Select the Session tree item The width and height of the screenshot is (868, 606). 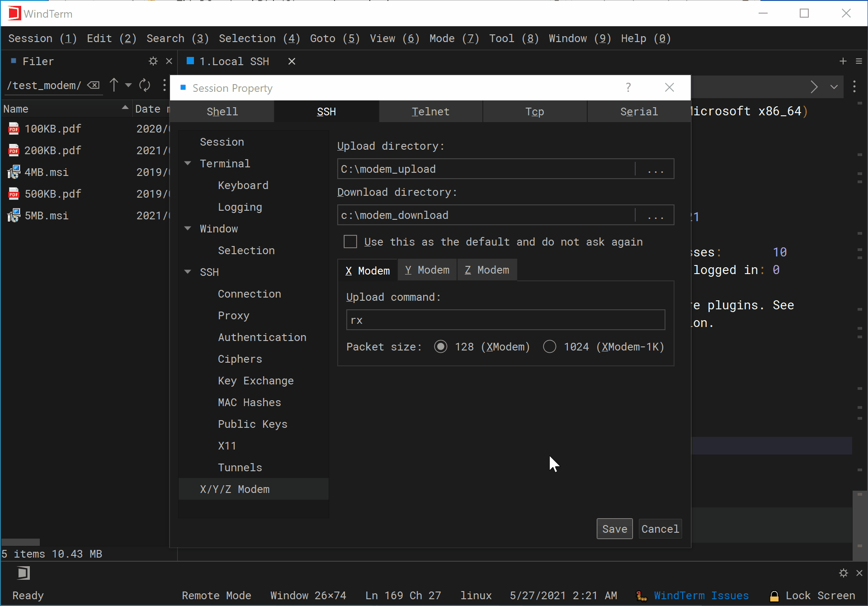(x=222, y=142)
